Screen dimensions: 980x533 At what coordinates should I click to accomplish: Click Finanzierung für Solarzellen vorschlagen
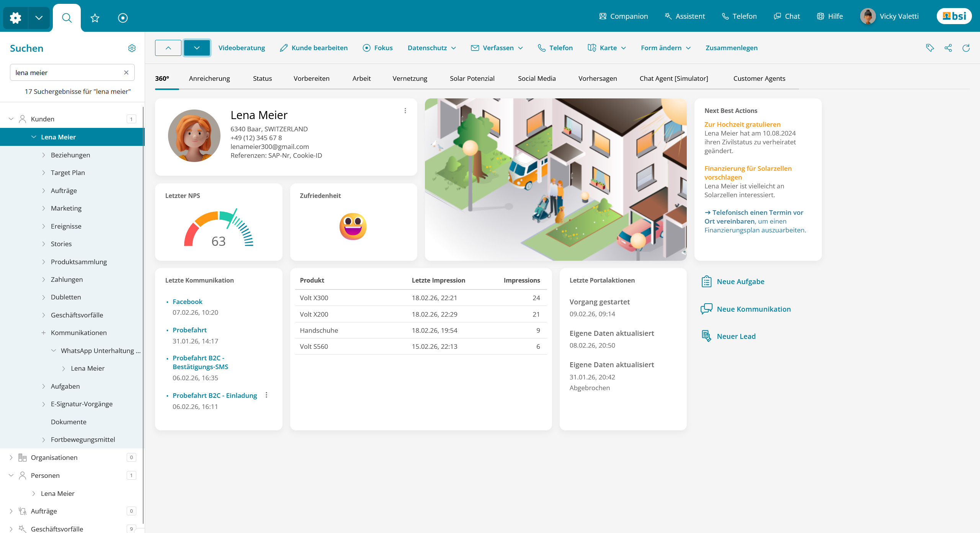(748, 173)
